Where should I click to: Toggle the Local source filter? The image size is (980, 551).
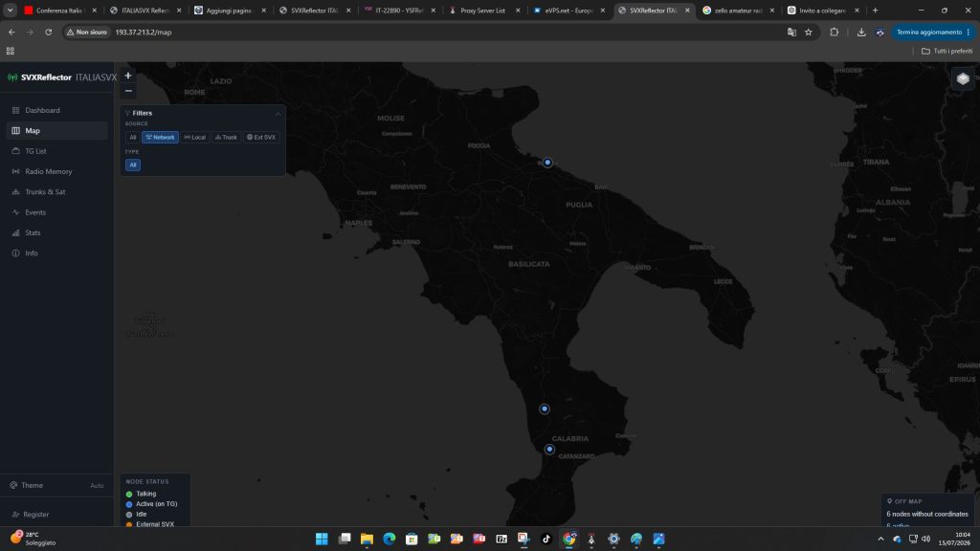click(x=195, y=138)
